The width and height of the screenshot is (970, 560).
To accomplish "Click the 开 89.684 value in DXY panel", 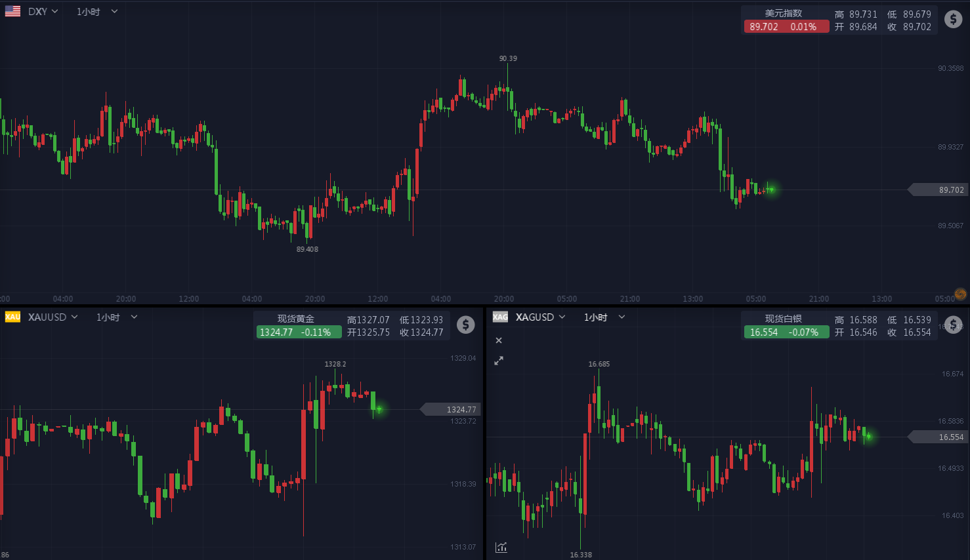I will tap(856, 27).
